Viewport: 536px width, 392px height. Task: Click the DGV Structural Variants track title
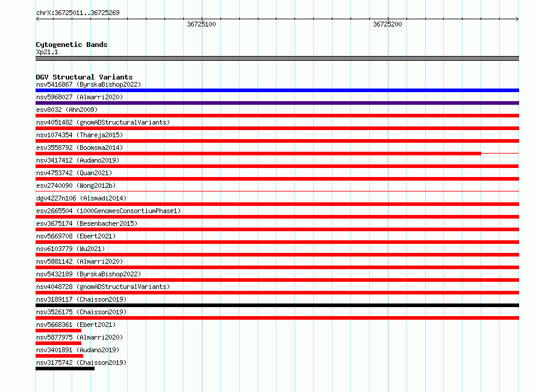click(x=84, y=77)
